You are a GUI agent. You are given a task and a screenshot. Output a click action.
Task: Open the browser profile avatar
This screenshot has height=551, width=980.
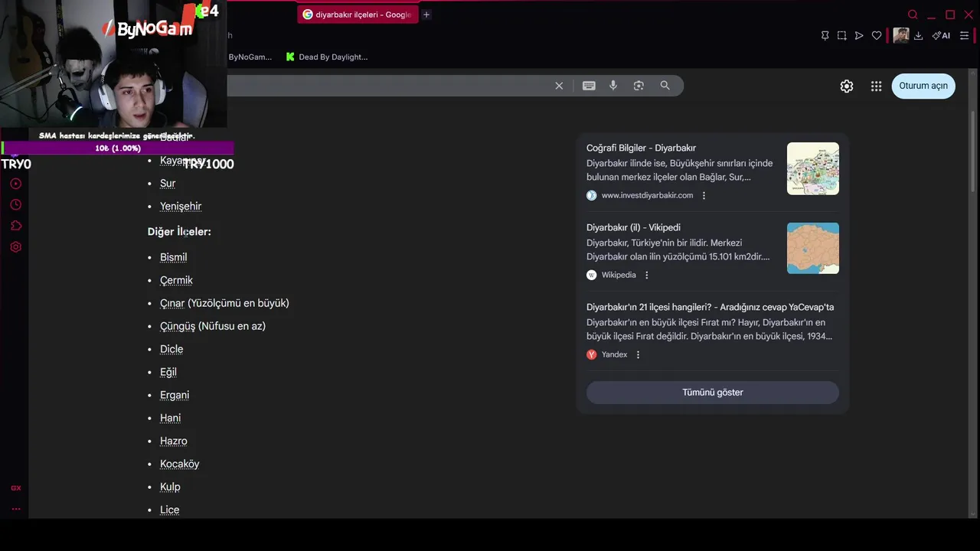pyautogui.click(x=901, y=35)
